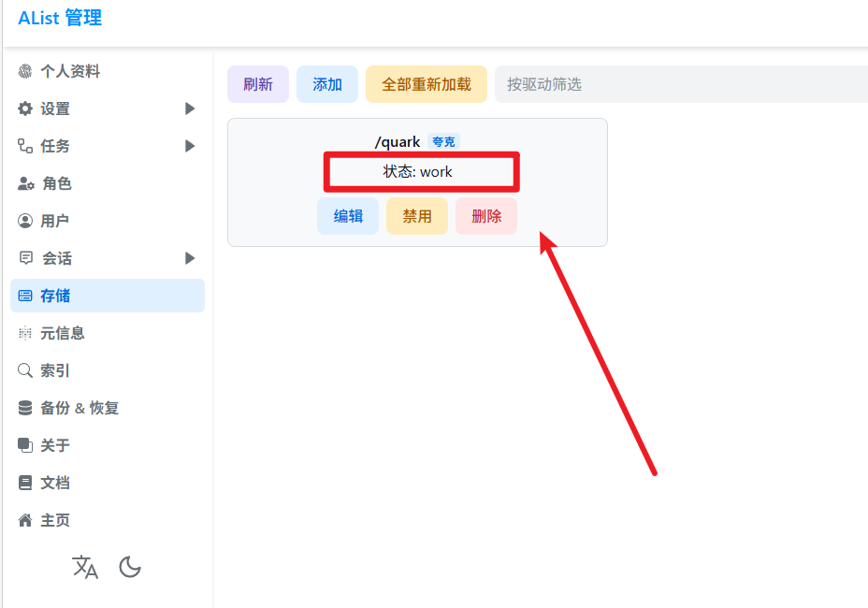Delete the /quark storage with 删除
The image size is (868, 608).
click(x=486, y=216)
